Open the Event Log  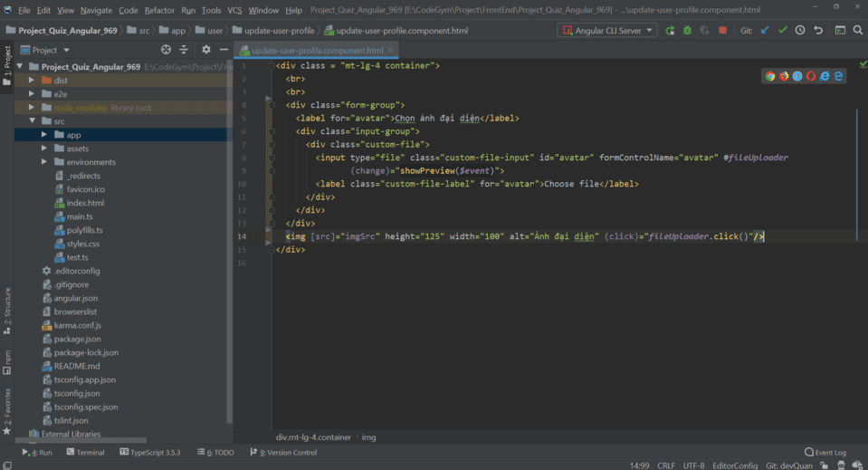coord(825,452)
